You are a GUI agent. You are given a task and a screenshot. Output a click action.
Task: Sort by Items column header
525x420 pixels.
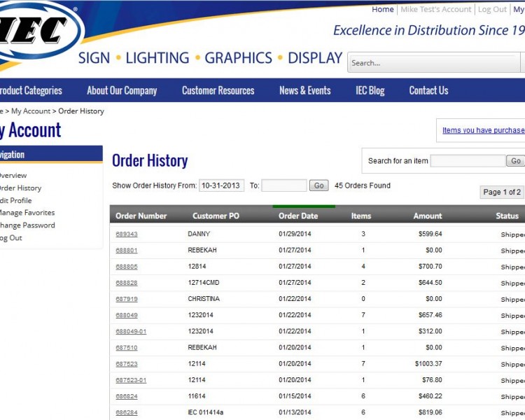[x=361, y=216]
